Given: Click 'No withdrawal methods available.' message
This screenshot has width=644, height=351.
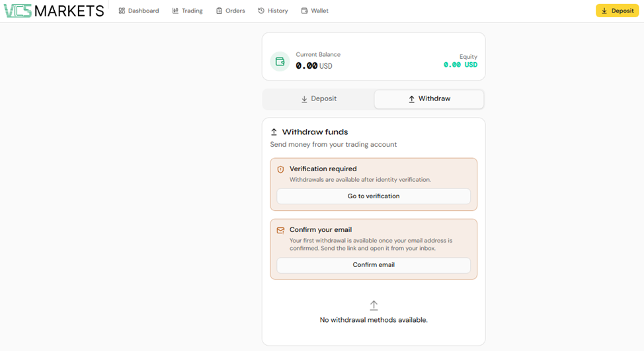Looking at the screenshot, I should coord(374,320).
